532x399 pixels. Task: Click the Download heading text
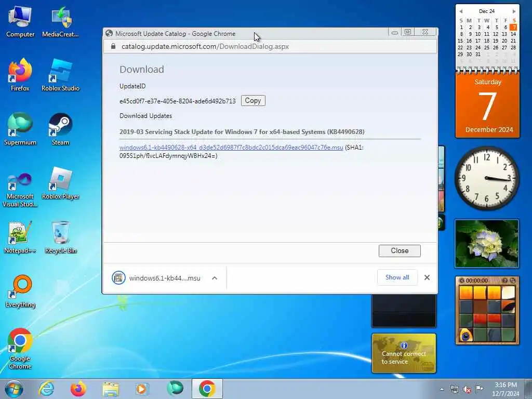(x=142, y=69)
